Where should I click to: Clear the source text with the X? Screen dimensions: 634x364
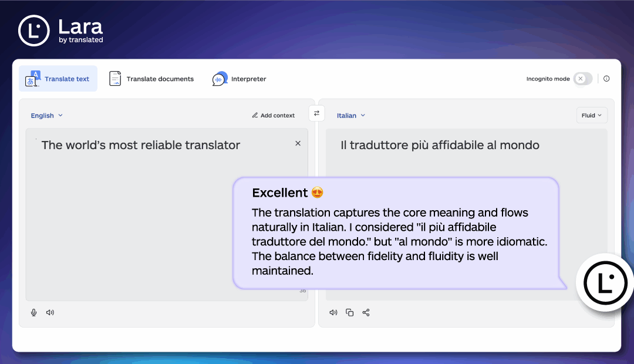[298, 143]
